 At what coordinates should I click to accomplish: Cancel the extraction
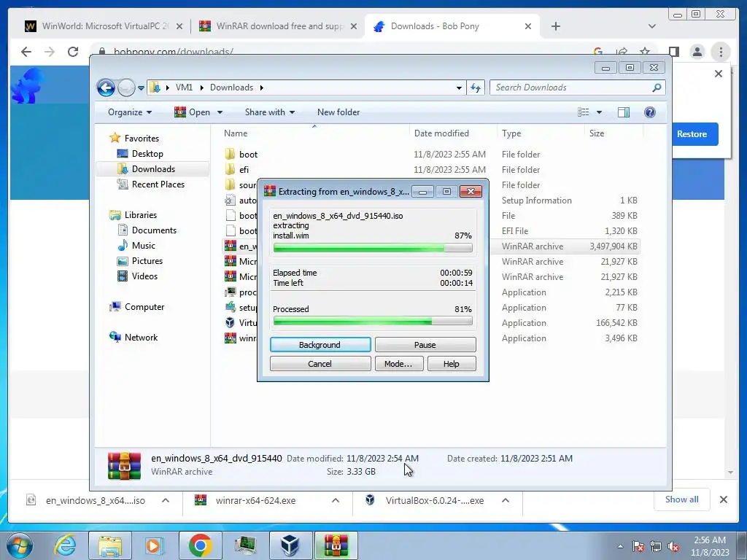(320, 364)
